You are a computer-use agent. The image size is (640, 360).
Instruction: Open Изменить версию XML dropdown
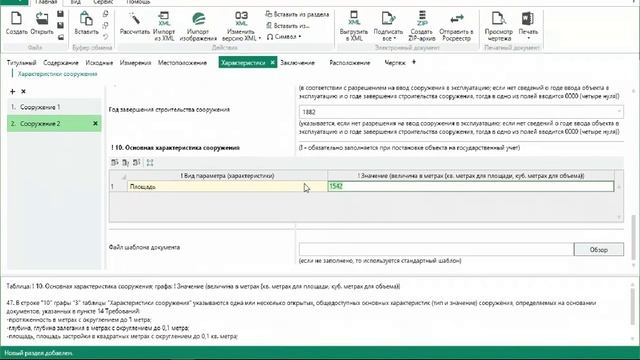click(241, 26)
